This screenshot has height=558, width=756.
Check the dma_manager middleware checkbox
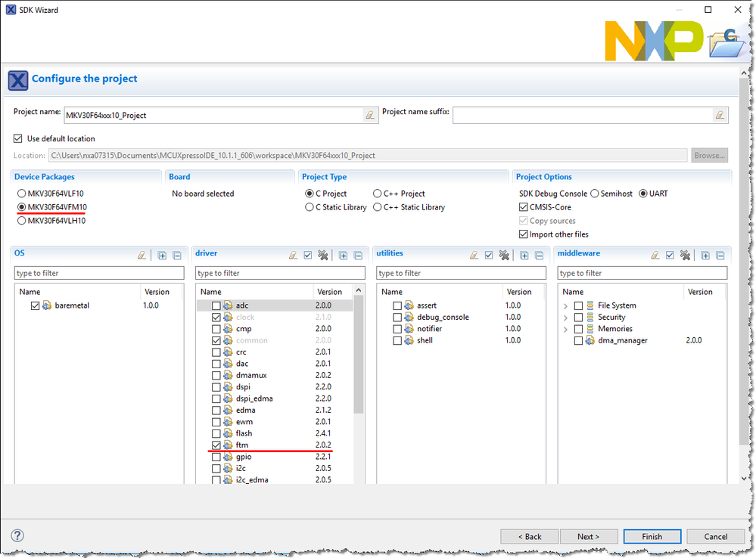click(x=579, y=341)
